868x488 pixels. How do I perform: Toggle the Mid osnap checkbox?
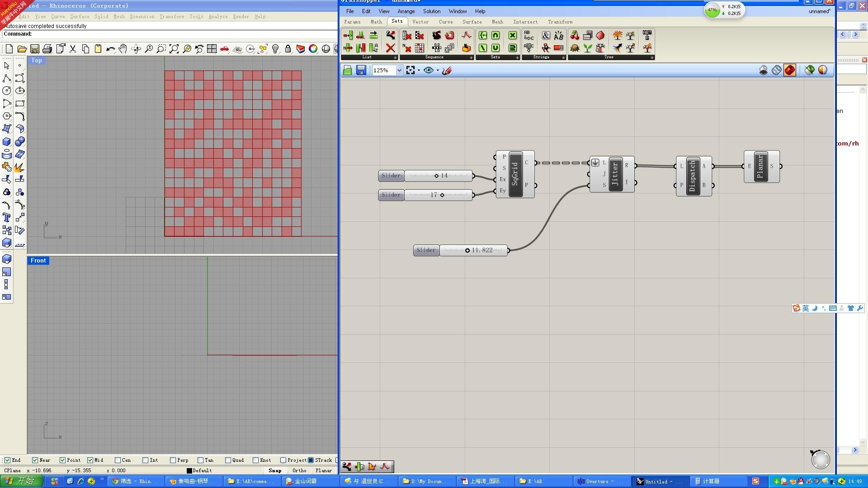coord(90,460)
